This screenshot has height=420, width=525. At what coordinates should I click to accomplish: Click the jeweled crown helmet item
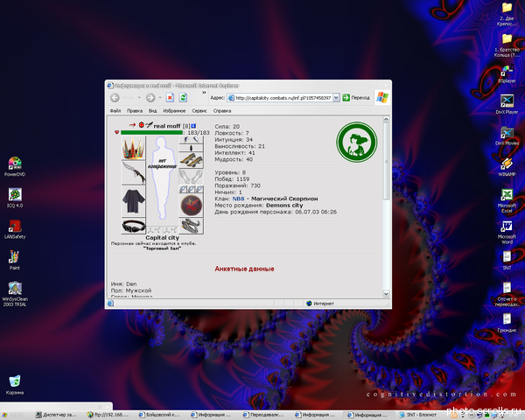(133, 148)
